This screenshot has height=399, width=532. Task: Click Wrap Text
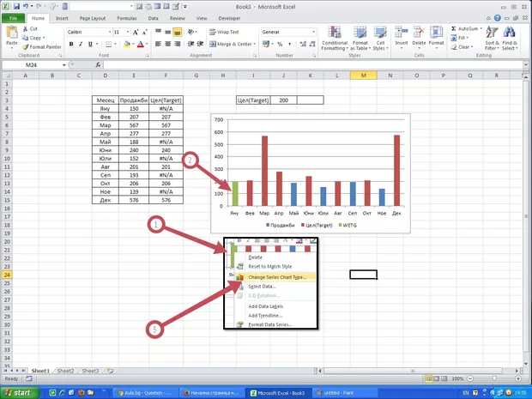click(x=224, y=32)
